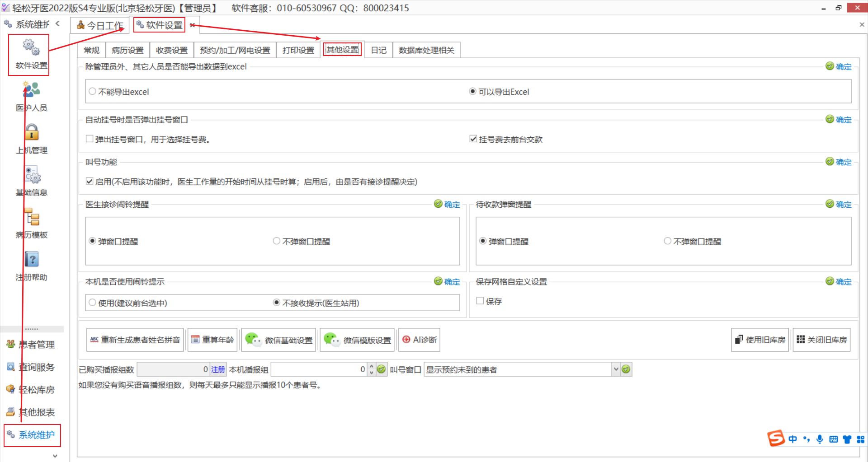Image resolution: width=868 pixels, height=462 pixels.
Task: Confirm 叫号窗口 green check icon
Action: click(x=626, y=369)
